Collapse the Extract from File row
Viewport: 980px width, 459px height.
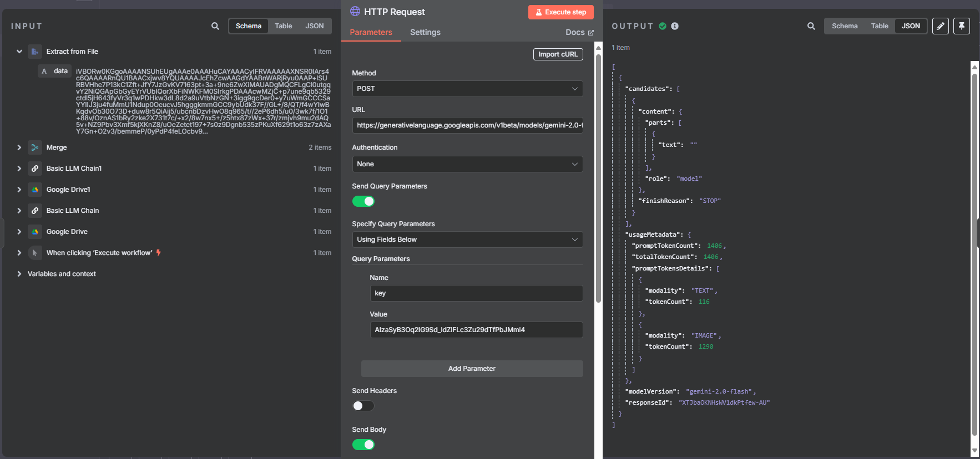click(x=19, y=52)
